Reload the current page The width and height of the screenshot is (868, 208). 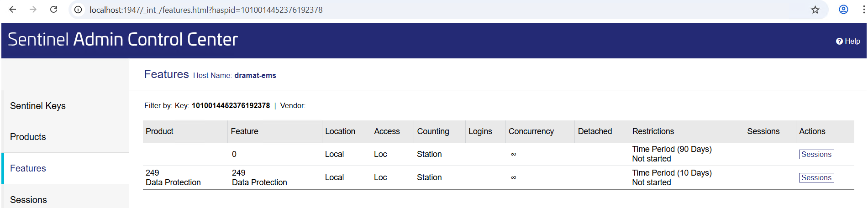[x=53, y=10]
